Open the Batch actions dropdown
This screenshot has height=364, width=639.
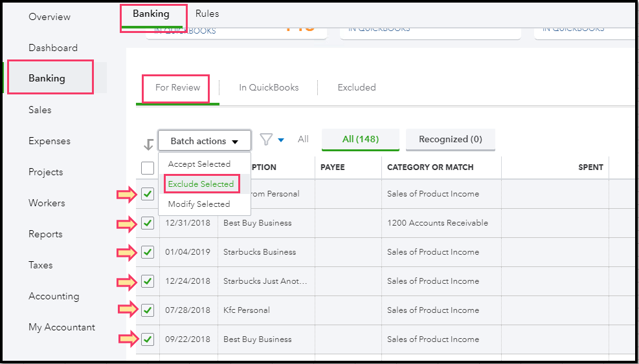pyautogui.click(x=204, y=141)
